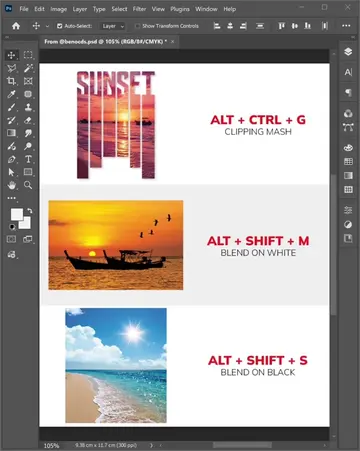Open the File menu
This screenshot has height=451, width=360.
click(24, 9)
